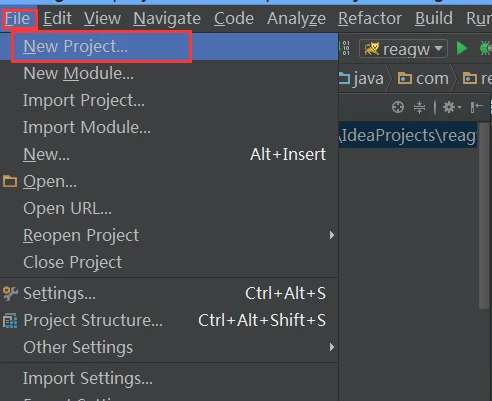The image size is (492, 401).
Task: Click the scroll from source crosshair icon
Action: click(398, 107)
